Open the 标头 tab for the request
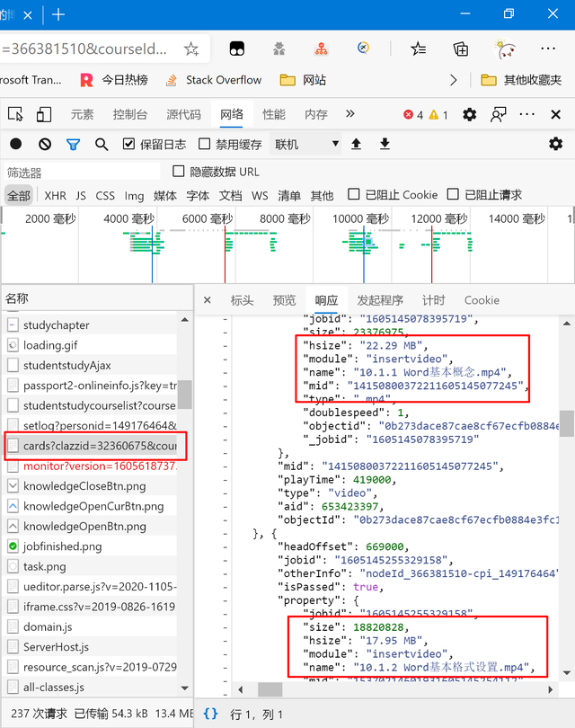The height and width of the screenshot is (728, 575). [x=242, y=300]
